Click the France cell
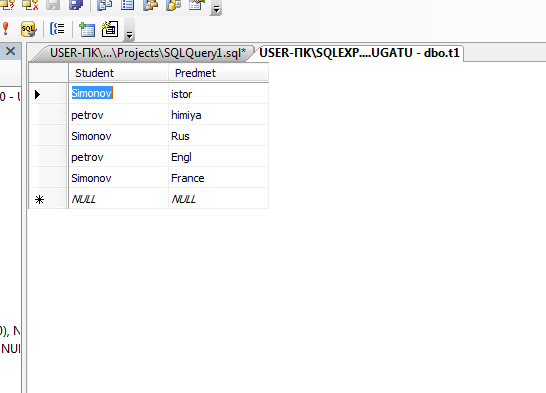 tap(218, 178)
